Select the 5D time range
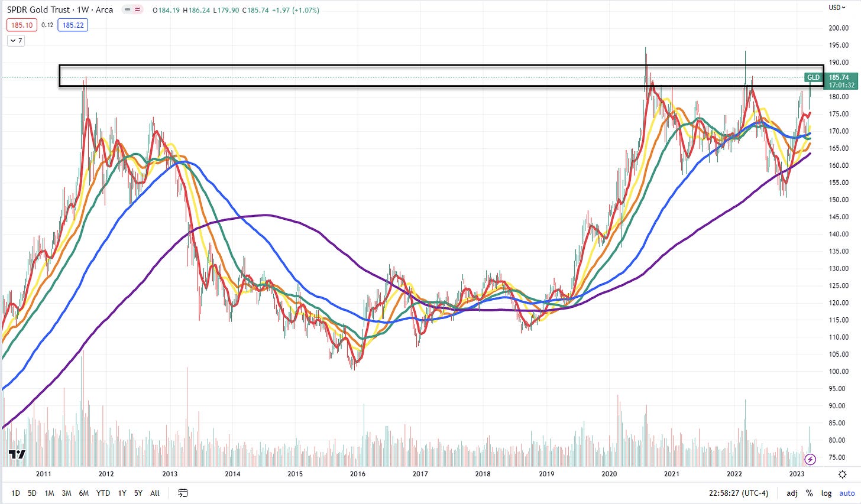 [32, 493]
